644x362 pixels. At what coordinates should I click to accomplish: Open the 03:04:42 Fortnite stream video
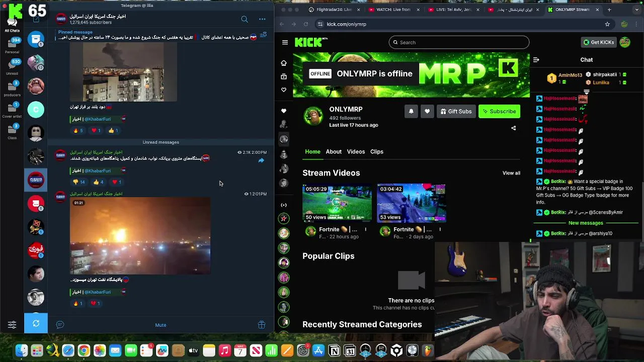pos(412,203)
